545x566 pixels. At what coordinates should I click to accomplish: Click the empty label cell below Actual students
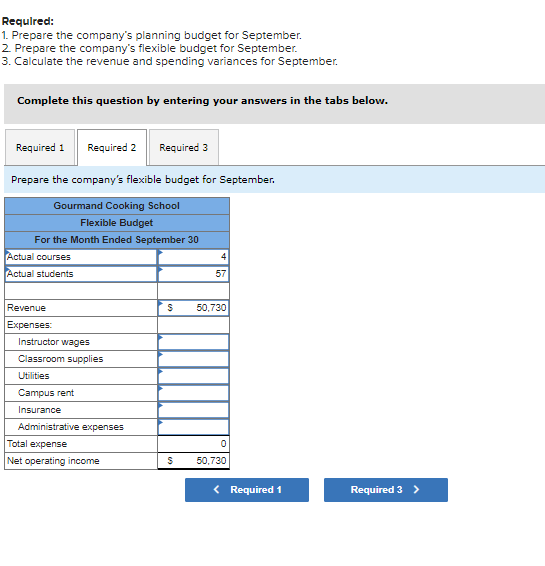[x=81, y=291]
